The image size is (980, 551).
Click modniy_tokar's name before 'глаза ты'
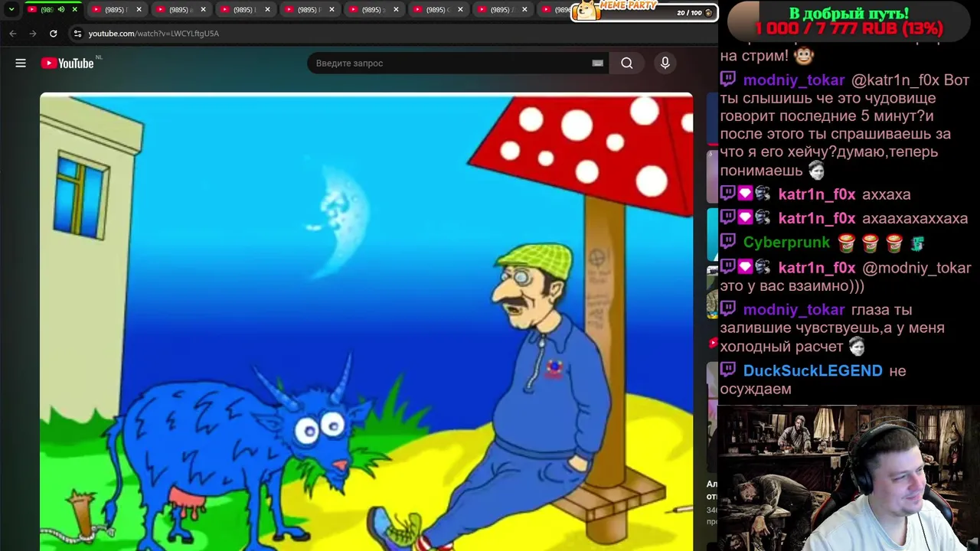coord(793,310)
